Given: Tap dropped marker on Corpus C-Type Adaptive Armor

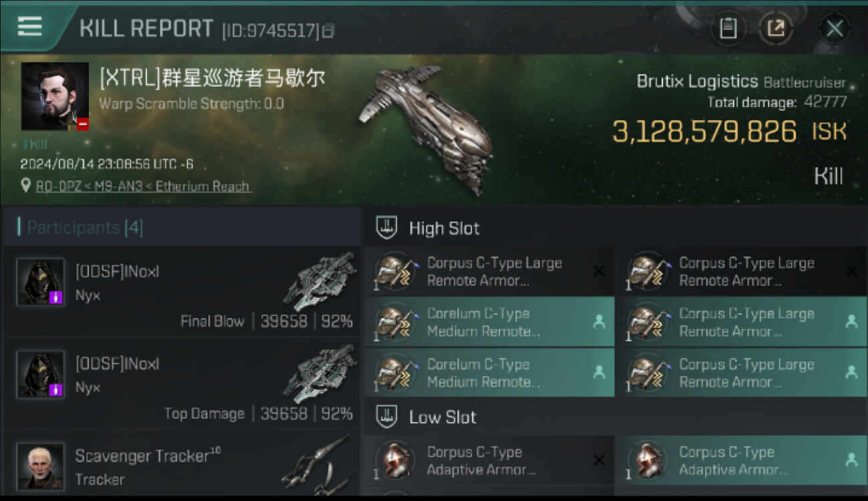Looking at the screenshot, I should [851, 460].
